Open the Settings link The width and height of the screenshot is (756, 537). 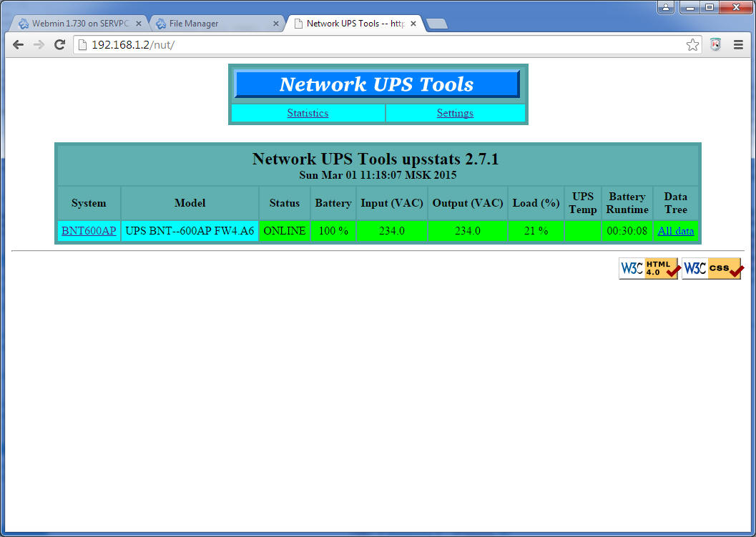click(x=455, y=113)
